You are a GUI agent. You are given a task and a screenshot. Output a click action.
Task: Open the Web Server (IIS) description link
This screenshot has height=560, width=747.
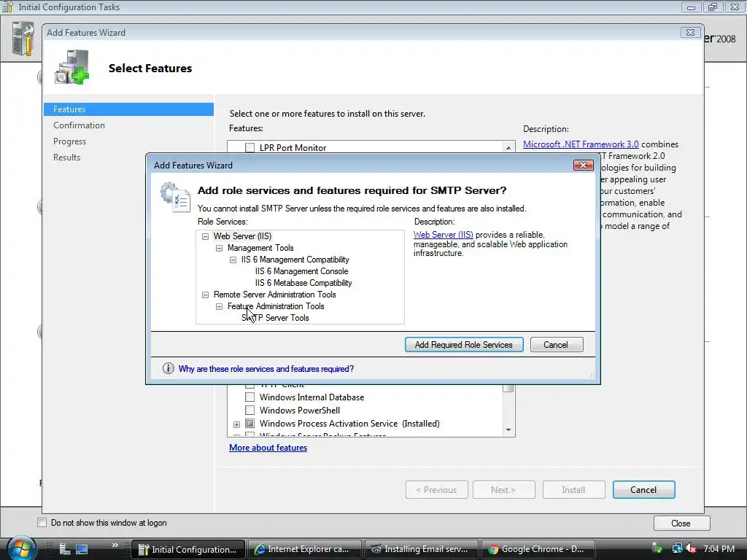pyautogui.click(x=443, y=235)
